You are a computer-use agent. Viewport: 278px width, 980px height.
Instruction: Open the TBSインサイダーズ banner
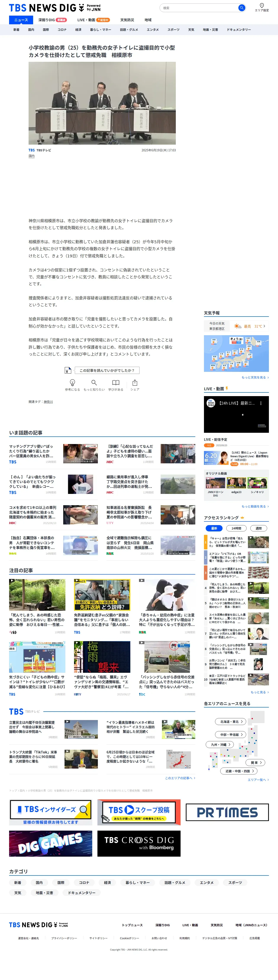point(50,812)
